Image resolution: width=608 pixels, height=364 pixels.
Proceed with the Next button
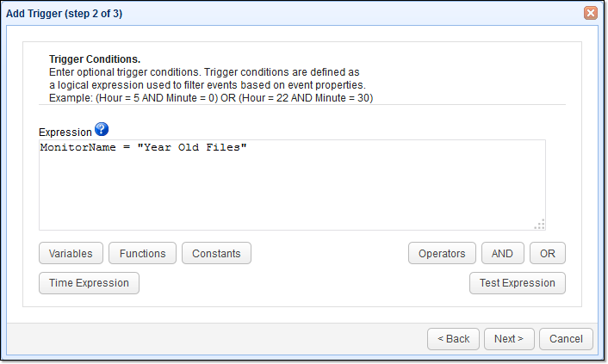509,339
